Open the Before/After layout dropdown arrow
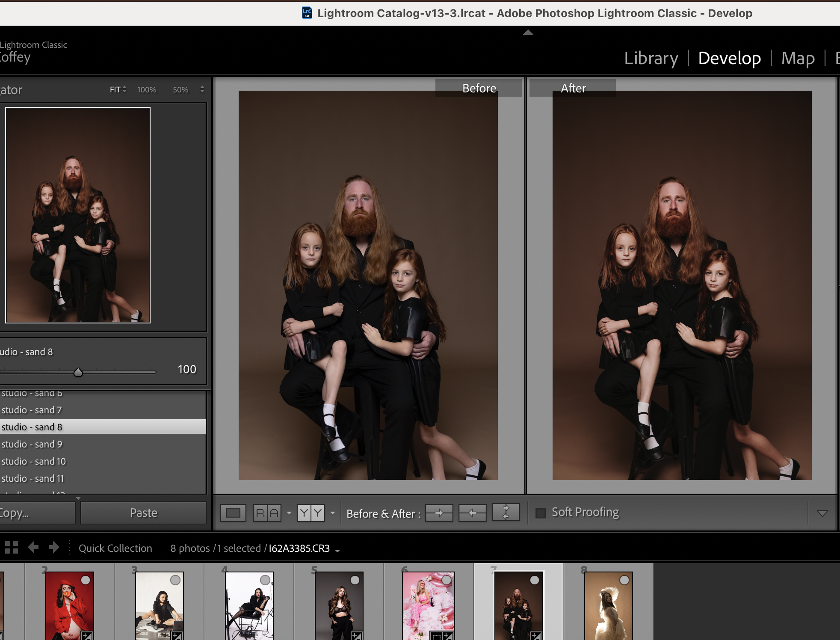This screenshot has height=640, width=840. click(333, 513)
